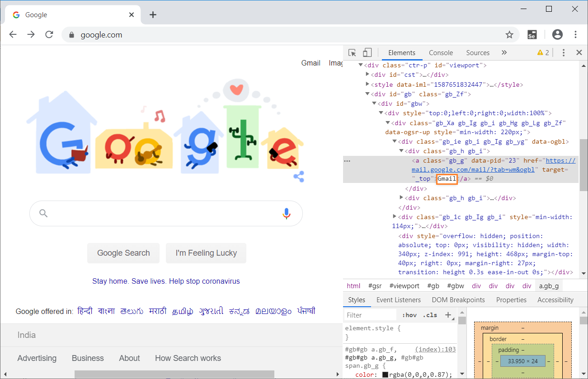Viewport: 588px width, 379px height.
Task: Bookmark this page with the star icon
Action: coord(509,35)
